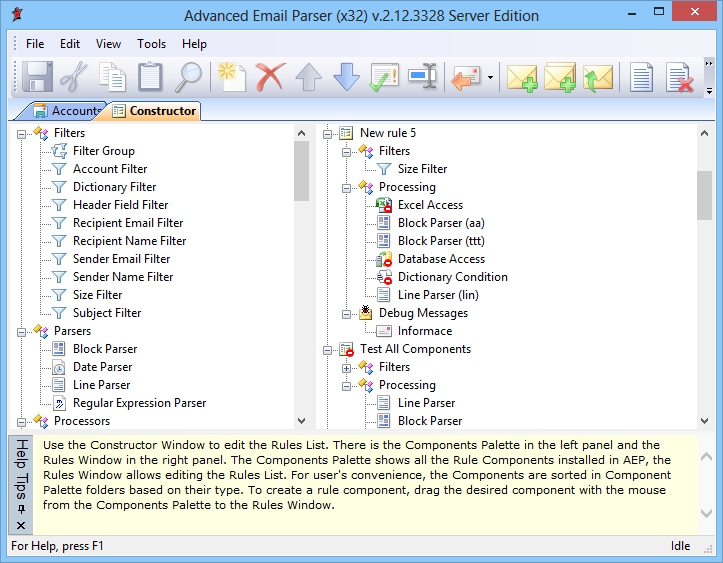
Task: Click the document with red X icon
Action: click(x=680, y=77)
